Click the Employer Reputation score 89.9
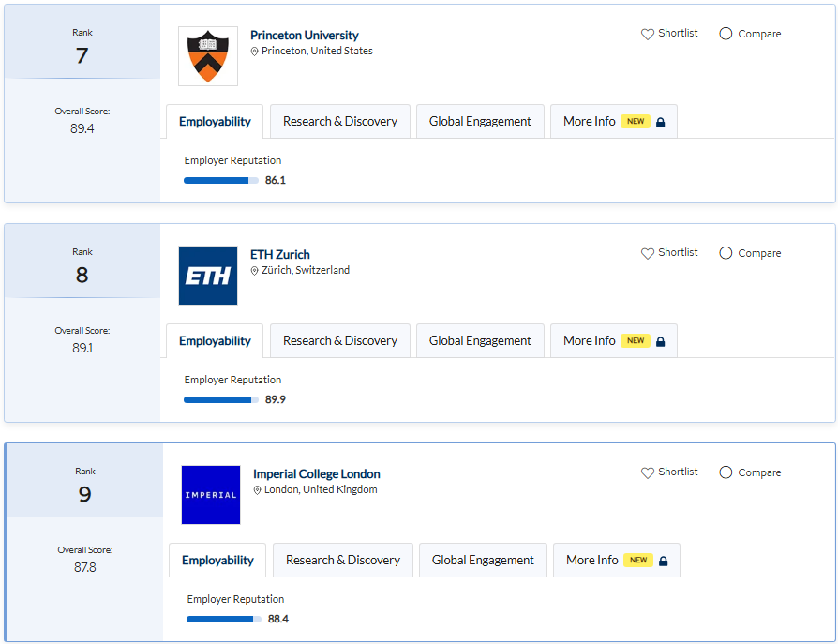 [x=276, y=399]
